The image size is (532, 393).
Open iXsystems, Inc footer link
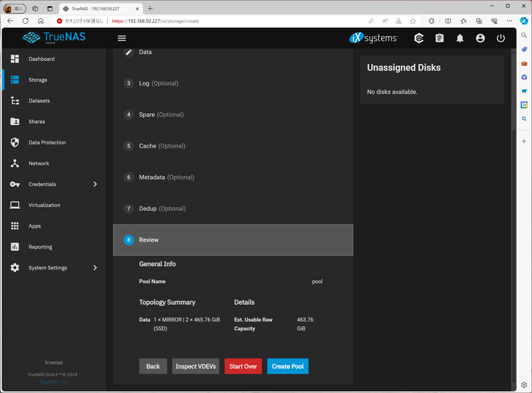pos(54,382)
